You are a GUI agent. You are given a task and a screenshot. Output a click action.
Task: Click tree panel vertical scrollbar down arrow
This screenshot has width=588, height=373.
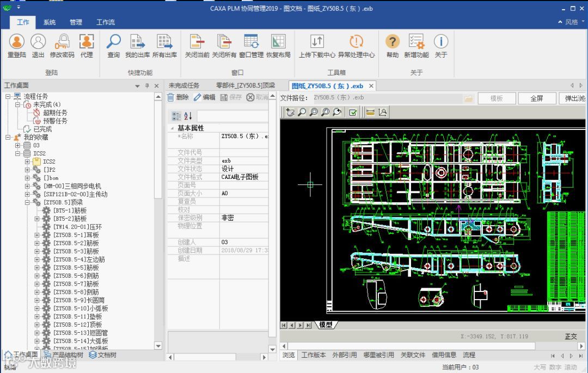point(158,346)
